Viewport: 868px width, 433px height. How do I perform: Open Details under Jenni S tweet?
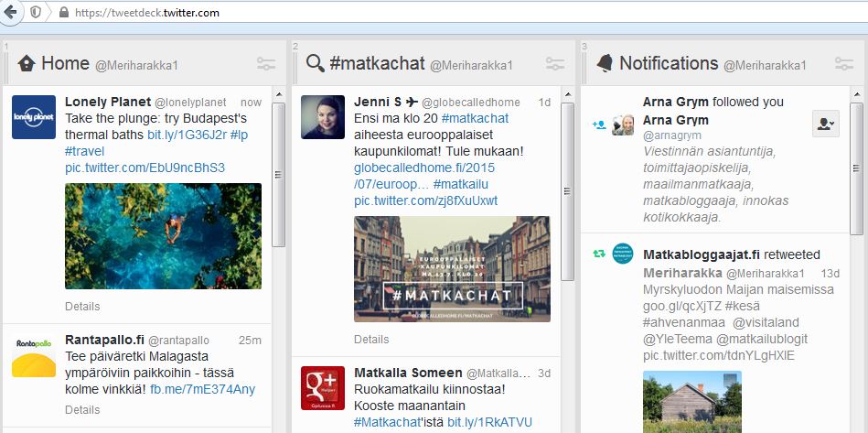click(x=371, y=339)
